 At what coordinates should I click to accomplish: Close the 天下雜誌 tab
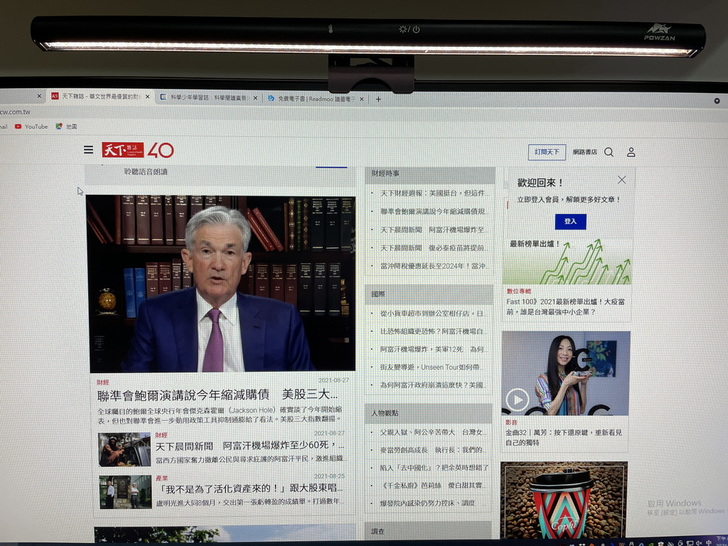148,97
